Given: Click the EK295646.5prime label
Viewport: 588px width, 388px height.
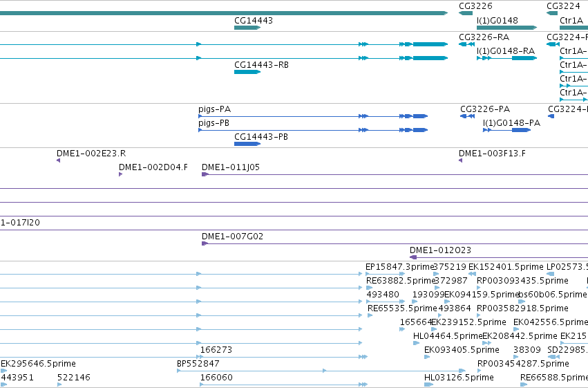Looking at the screenshot, I should coord(38,364).
